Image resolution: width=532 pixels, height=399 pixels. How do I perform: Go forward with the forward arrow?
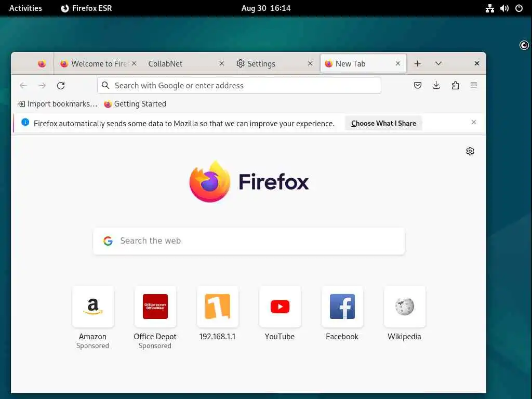click(42, 86)
